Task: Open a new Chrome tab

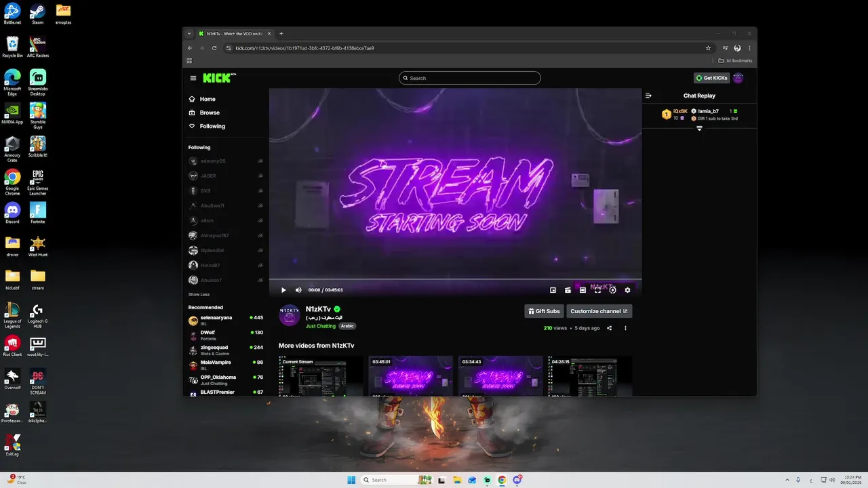Action: point(281,34)
